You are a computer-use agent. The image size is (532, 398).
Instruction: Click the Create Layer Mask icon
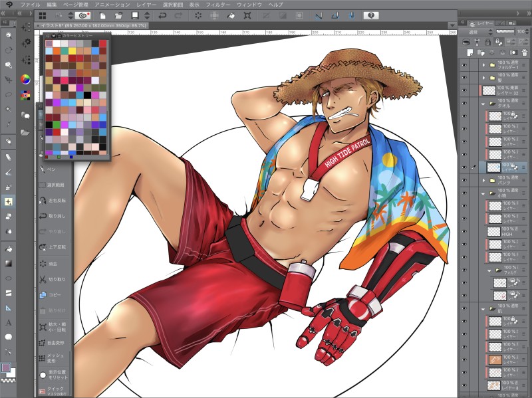513,52
